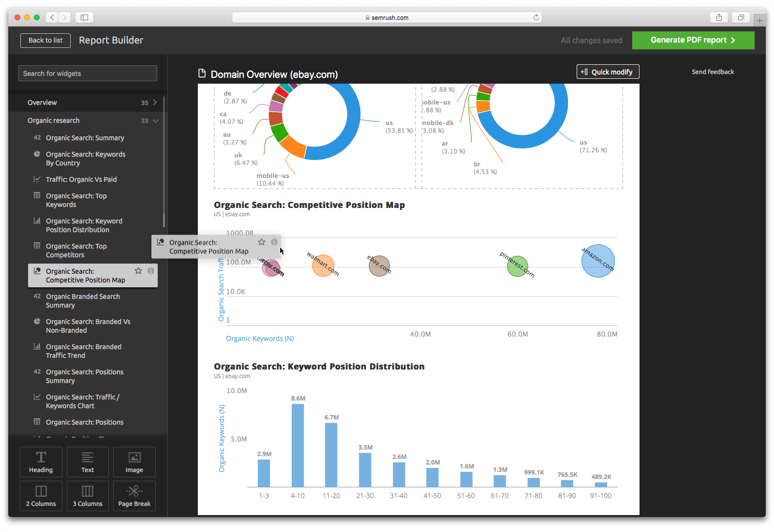Click the All changes saved status text
The height and width of the screenshot is (532, 774).
pos(592,40)
